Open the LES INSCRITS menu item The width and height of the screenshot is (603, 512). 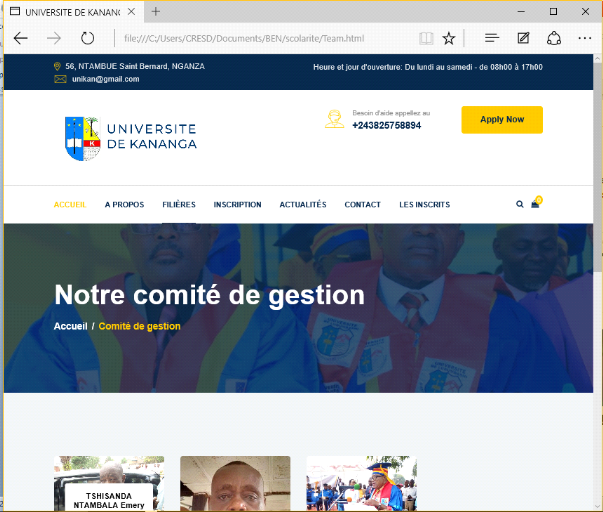(424, 205)
